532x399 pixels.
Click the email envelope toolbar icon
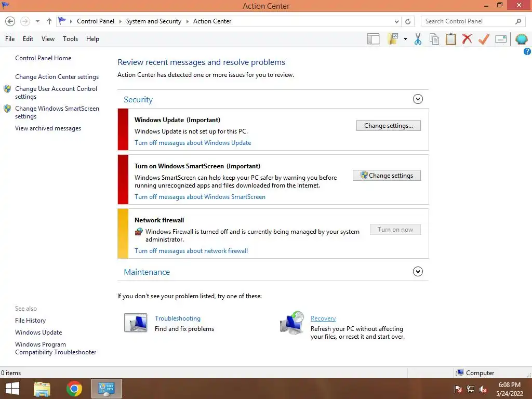501,39
